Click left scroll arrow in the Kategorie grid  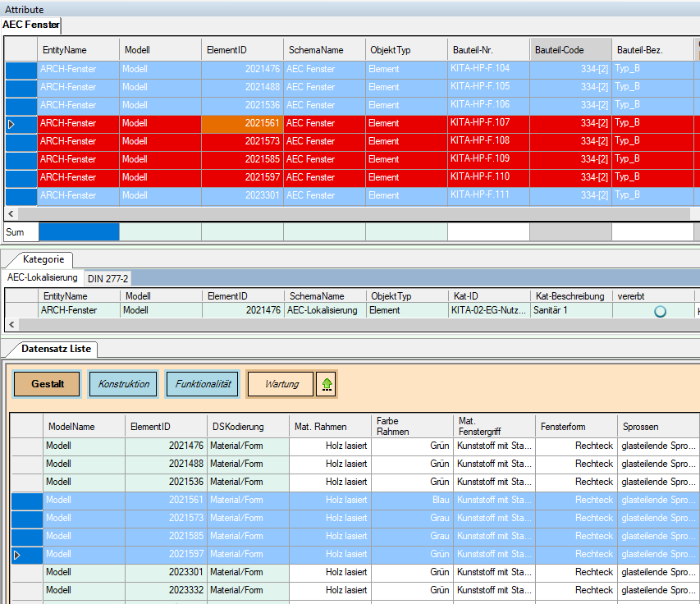click(11, 324)
